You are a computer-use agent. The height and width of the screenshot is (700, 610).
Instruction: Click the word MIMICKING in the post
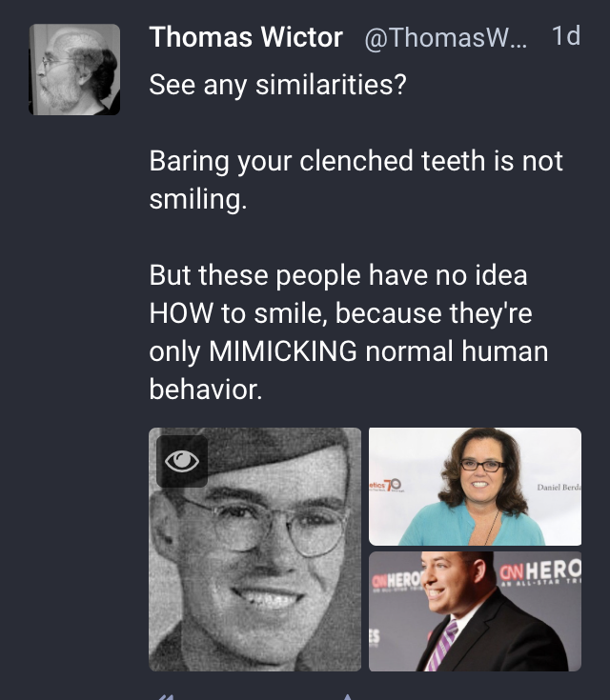pyautogui.click(x=282, y=350)
